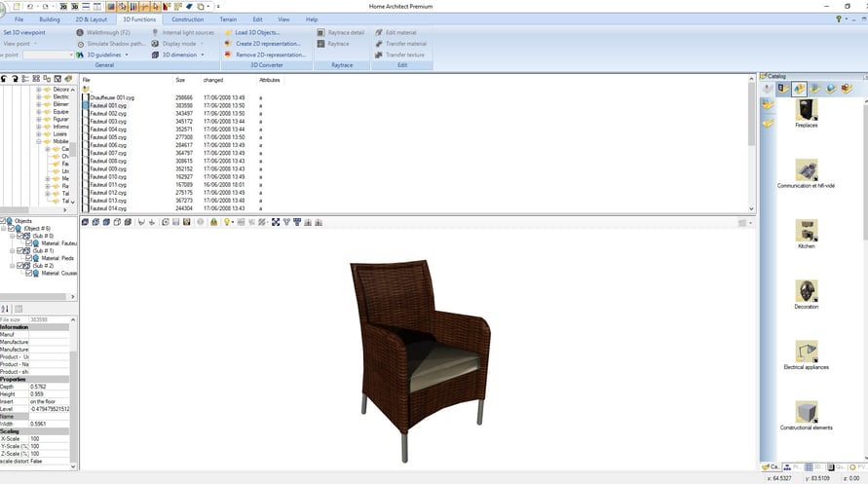Switch to the Terrain ribbon tab

228,19
